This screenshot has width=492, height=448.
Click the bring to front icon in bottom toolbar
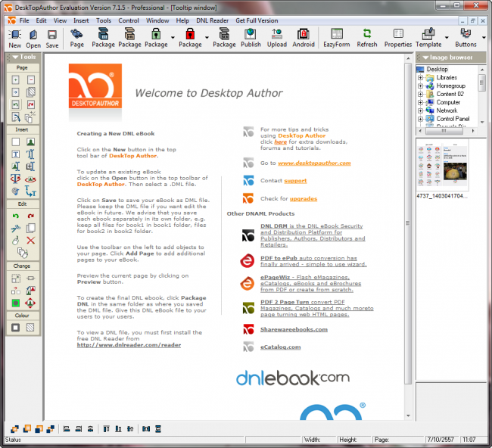[x=14, y=428]
